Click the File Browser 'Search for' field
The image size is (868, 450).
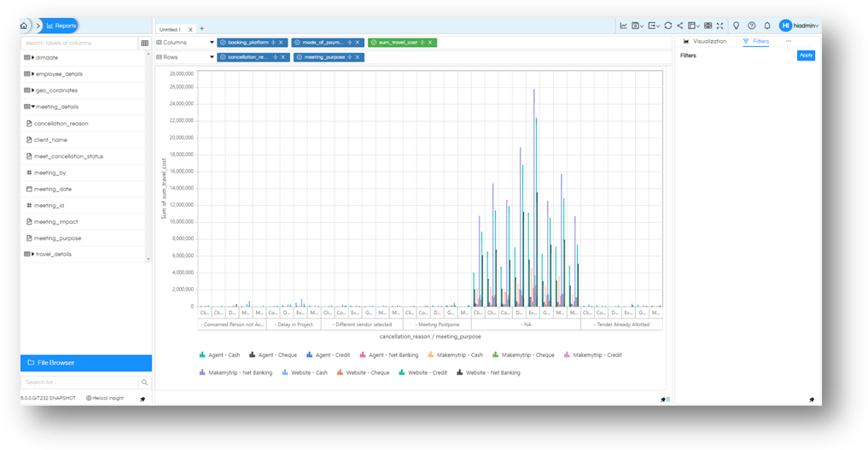coord(79,382)
